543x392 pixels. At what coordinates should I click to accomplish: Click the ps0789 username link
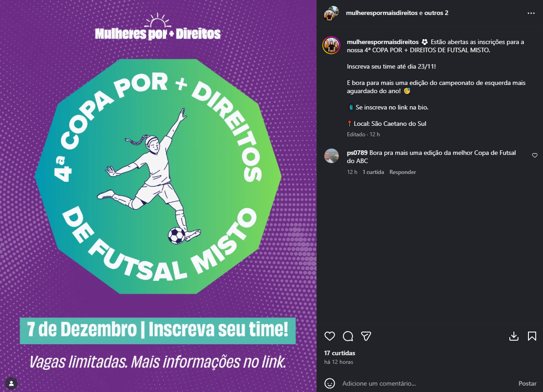coord(357,153)
